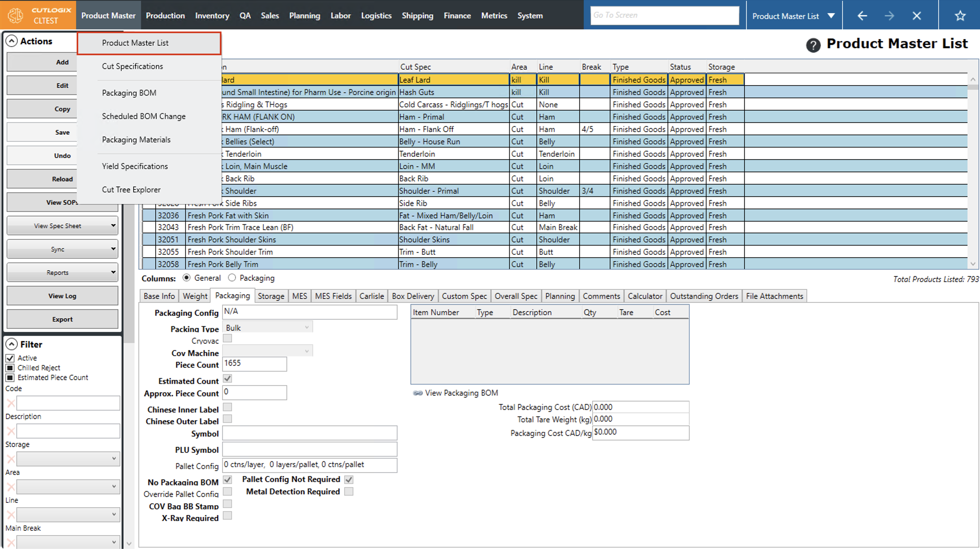Collapse the Actions panel chevron
The image size is (980, 549).
click(12, 41)
